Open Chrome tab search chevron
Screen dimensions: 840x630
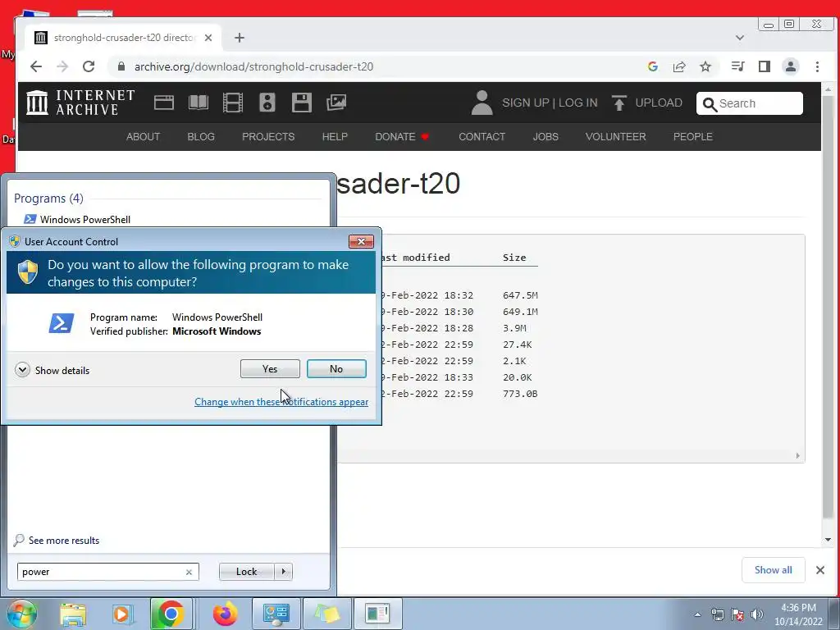(x=740, y=38)
